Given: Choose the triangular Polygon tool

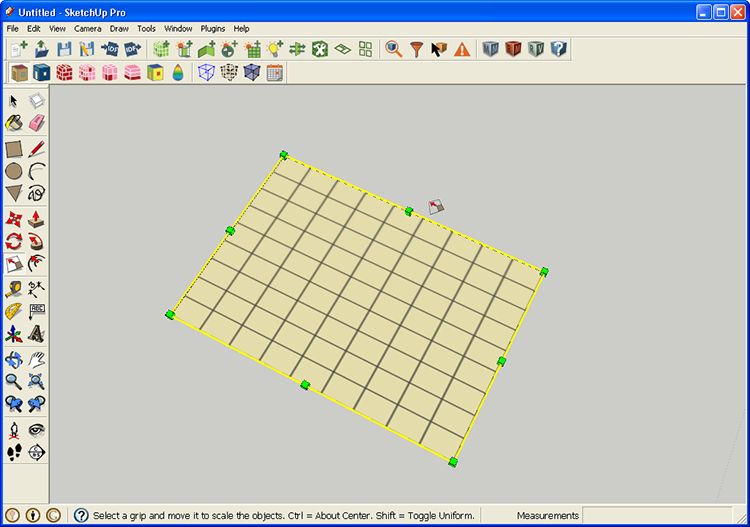Looking at the screenshot, I should (14, 194).
